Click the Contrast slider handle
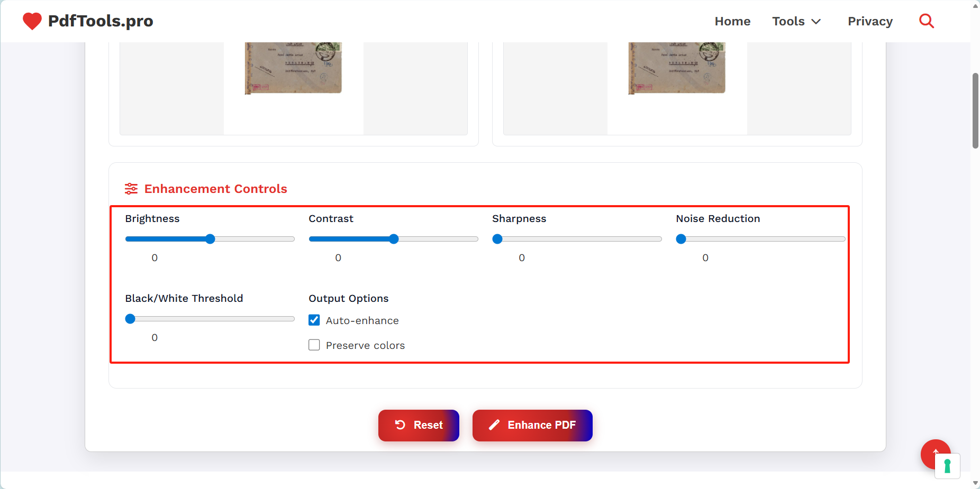Image resolution: width=980 pixels, height=489 pixels. click(394, 239)
